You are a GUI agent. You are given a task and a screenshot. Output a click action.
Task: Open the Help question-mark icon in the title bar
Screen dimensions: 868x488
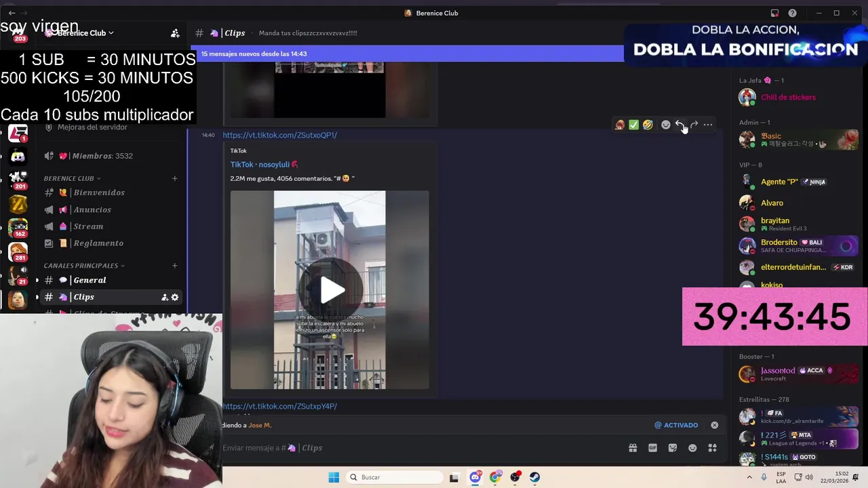coord(792,13)
